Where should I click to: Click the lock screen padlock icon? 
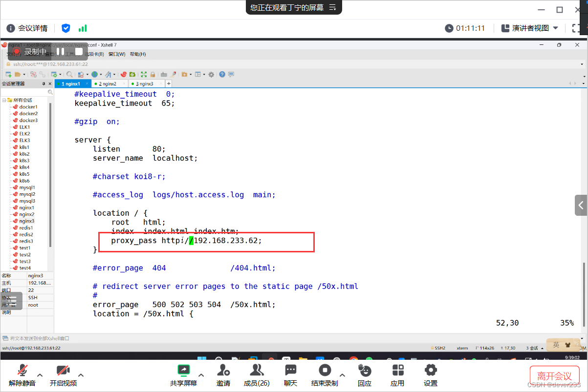click(x=153, y=75)
